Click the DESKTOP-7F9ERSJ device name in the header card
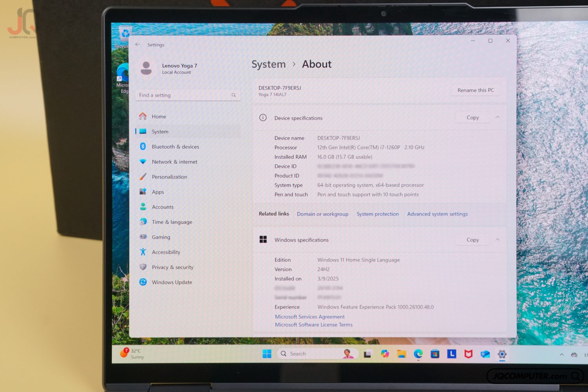Viewport: 588px width, 392px height. click(280, 88)
